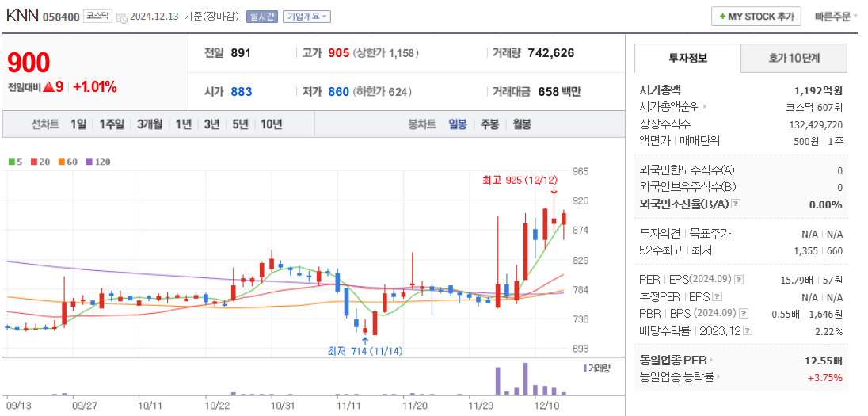Click the 최고 925 (12/12) chart label
Screen dimensions: 868x416
coord(520,180)
